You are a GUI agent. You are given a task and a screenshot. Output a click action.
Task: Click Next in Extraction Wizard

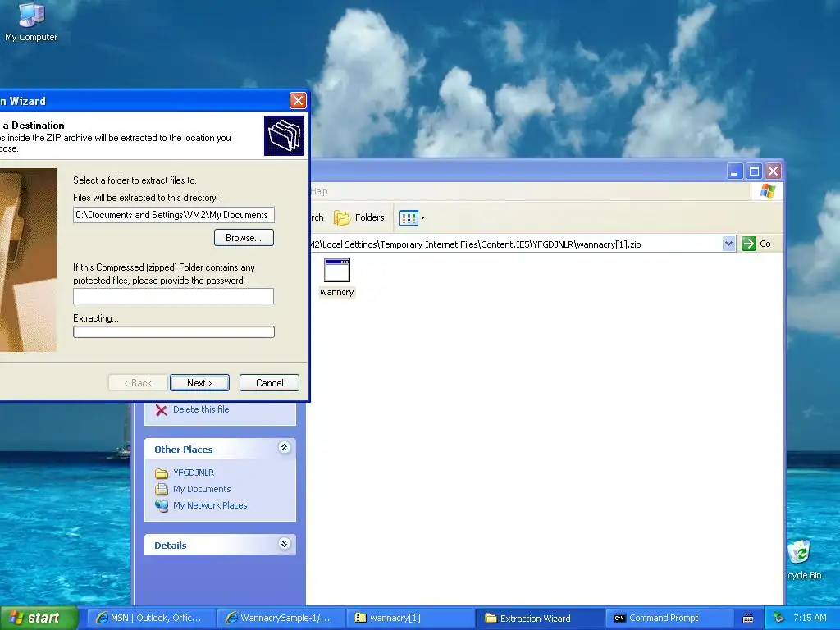(200, 383)
